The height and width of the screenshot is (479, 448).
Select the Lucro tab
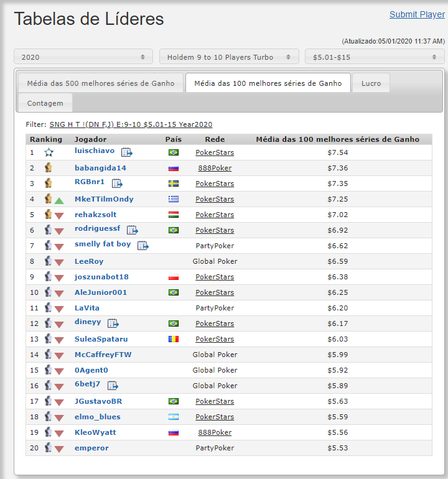[x=371, y=83]
